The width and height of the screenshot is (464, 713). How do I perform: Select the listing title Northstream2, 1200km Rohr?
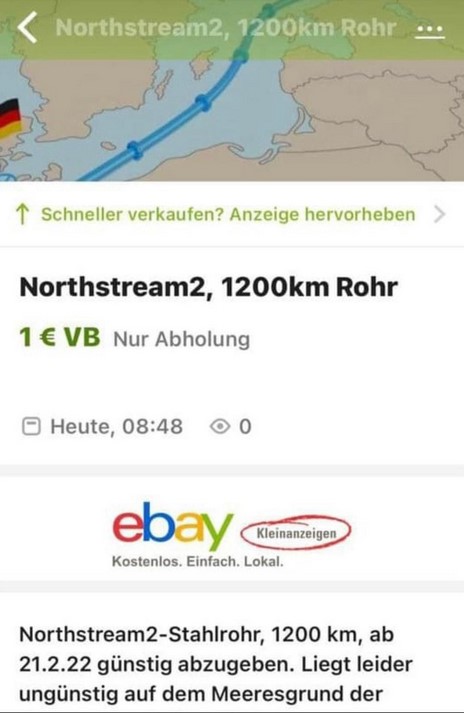tap(209, 287)
